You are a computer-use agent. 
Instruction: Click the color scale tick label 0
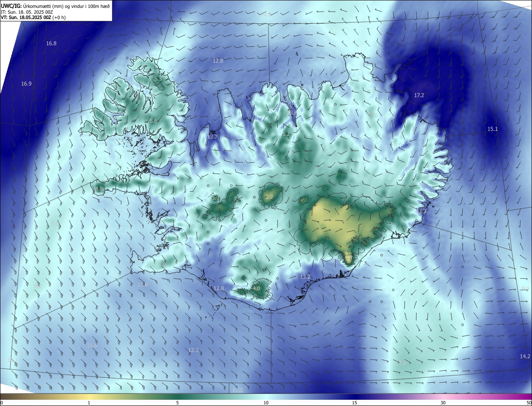coord(1,403)
